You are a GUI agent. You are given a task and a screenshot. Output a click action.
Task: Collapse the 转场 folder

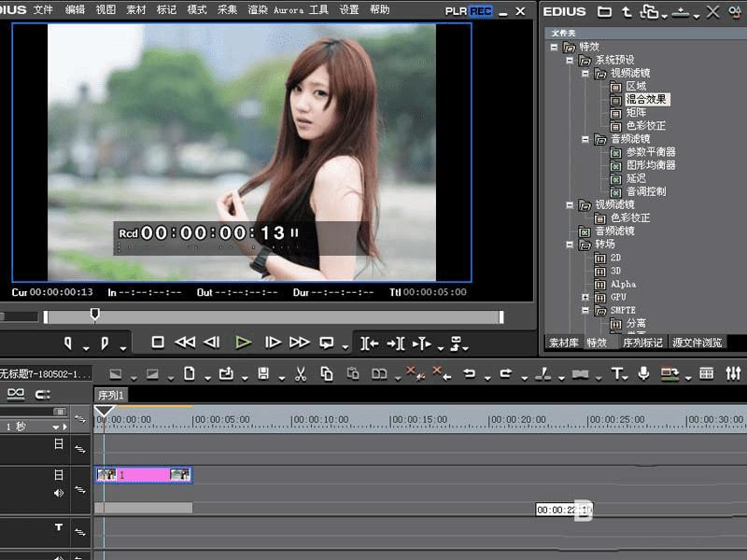(570, 245)
